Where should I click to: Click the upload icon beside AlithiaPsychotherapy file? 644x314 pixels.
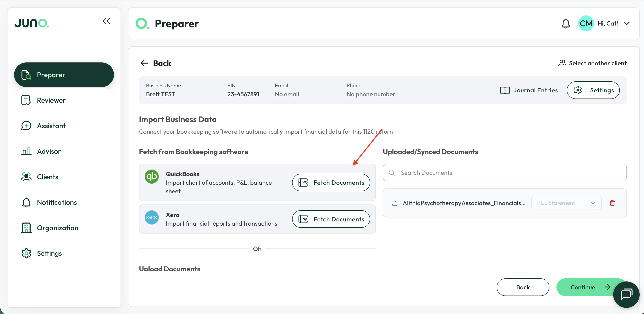[395, 203]
